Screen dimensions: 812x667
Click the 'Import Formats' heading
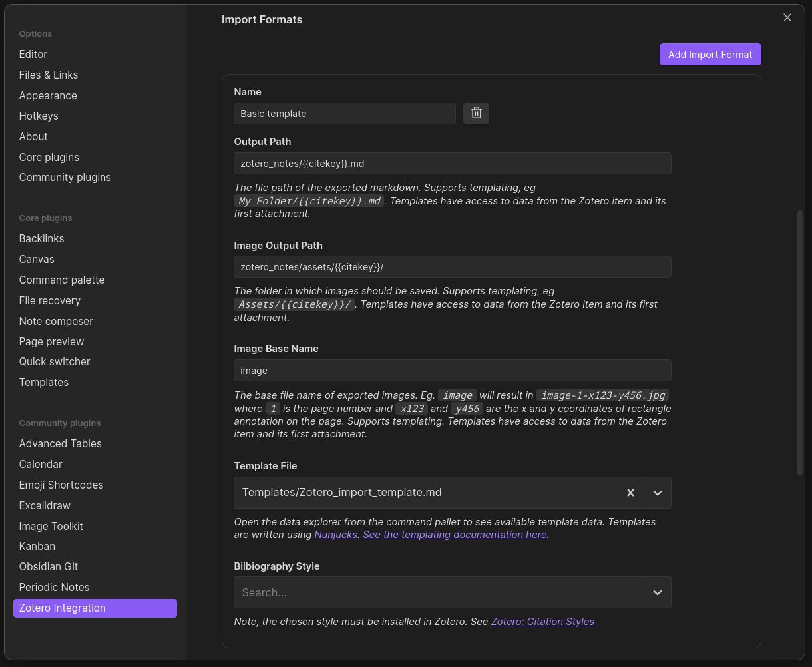click(x=262, y=19)
